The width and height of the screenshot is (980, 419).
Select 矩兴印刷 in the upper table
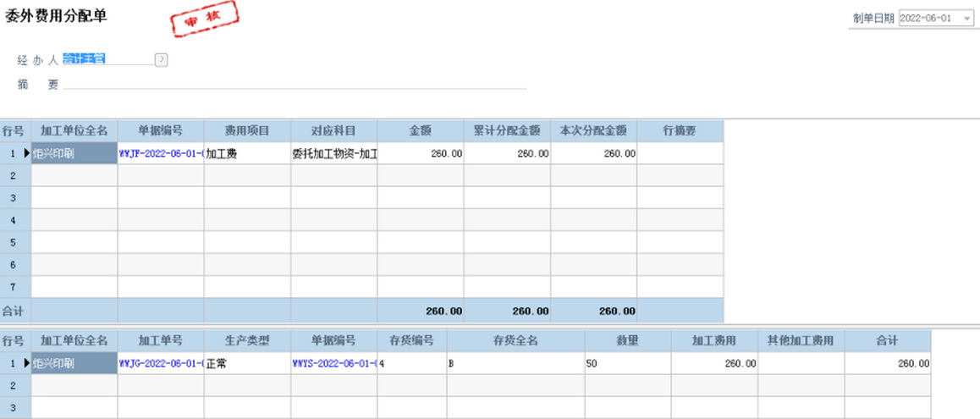74,154
